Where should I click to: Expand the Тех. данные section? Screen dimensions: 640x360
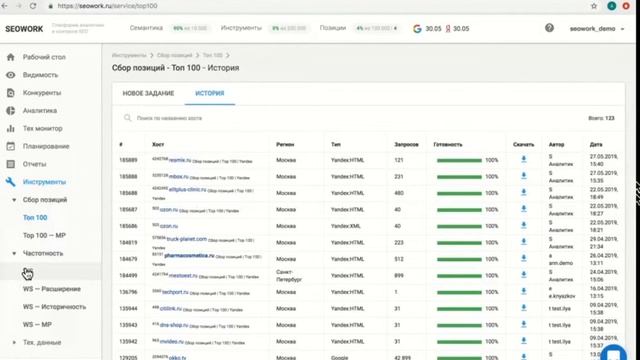14,342
